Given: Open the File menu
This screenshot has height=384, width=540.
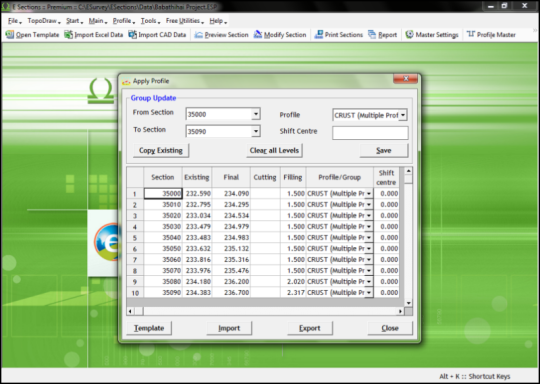Looking at the screenshot, I should tap(14, 21).
